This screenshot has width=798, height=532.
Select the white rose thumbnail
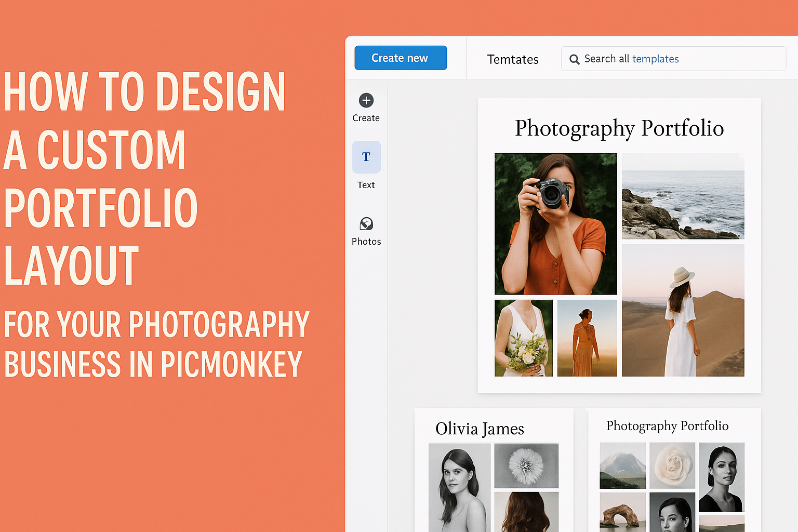point(672,465)
